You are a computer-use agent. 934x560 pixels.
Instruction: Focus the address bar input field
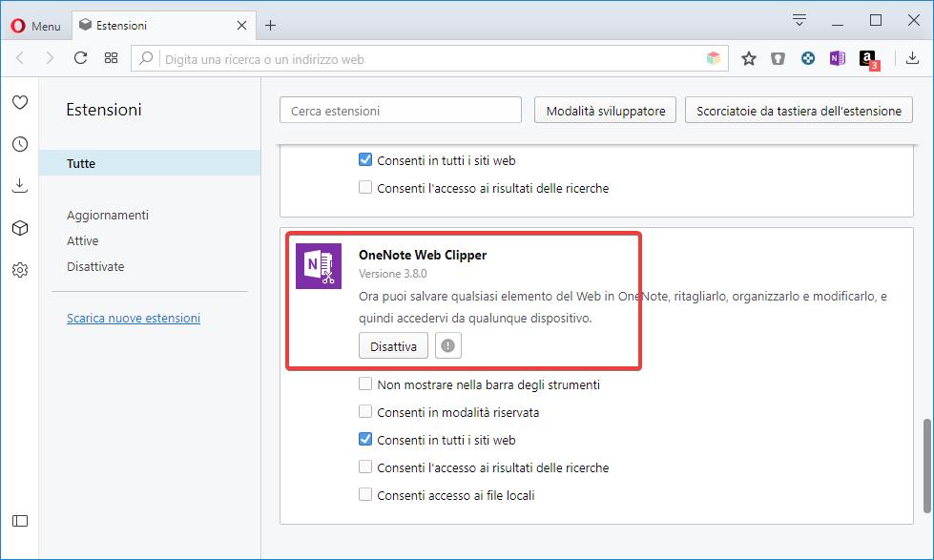430,59
